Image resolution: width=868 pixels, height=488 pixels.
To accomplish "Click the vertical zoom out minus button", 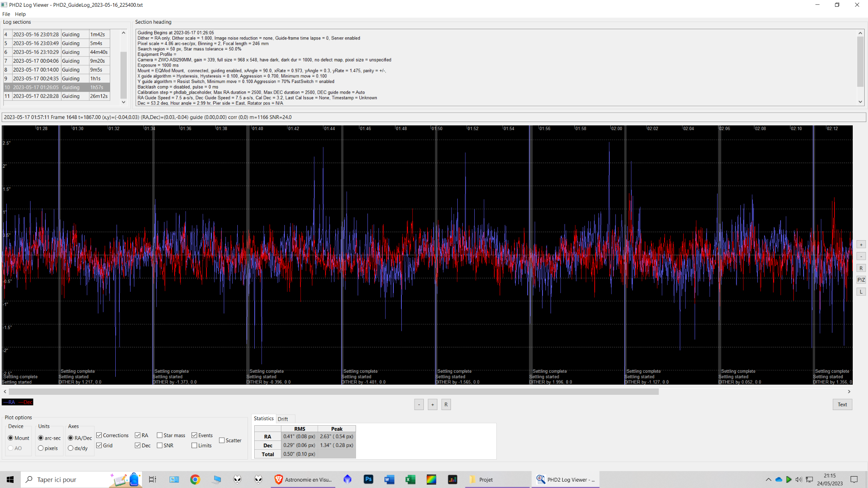I will [x=861, y=256].
